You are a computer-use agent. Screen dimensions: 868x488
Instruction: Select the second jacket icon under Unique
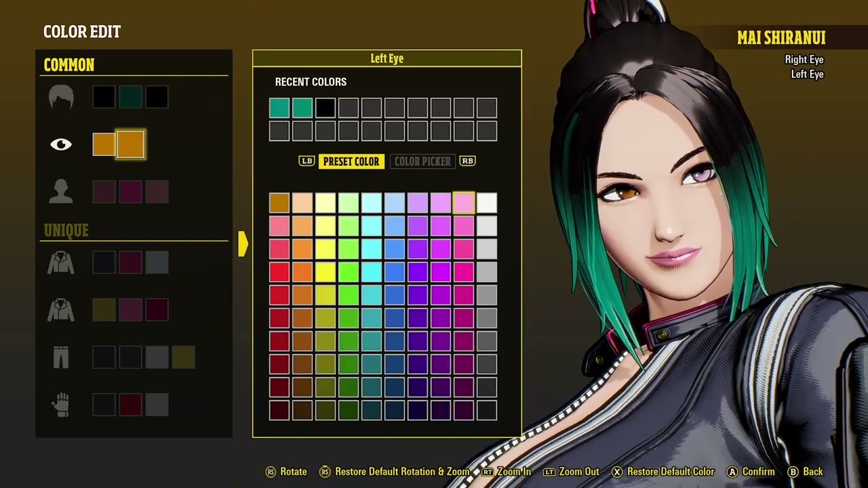(x=61, y=310)
